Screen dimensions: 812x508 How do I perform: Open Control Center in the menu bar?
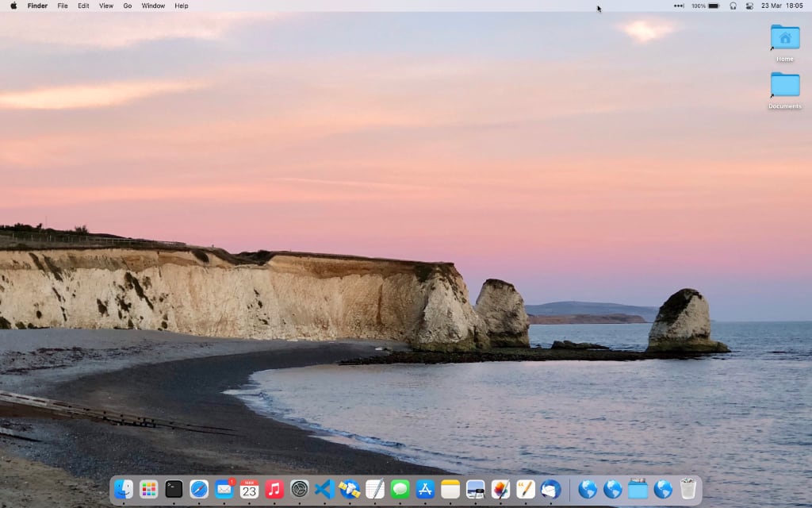(749, 6)
